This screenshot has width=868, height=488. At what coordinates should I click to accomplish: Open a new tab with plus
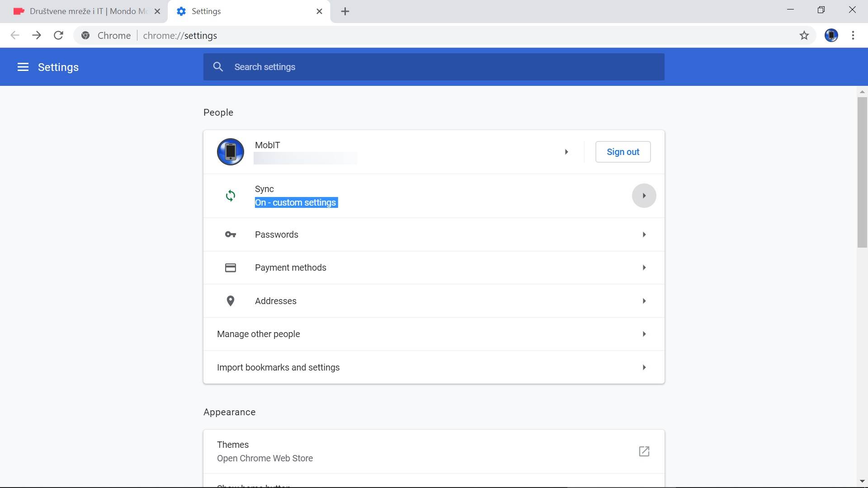345,11
